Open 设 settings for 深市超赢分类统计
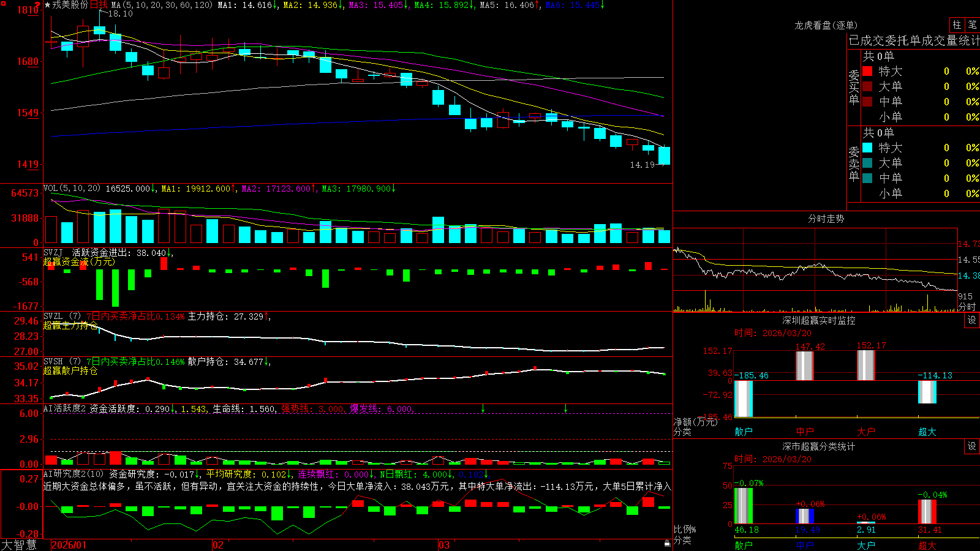This screenshot has height=551, width=980. [x=972, y=446]
